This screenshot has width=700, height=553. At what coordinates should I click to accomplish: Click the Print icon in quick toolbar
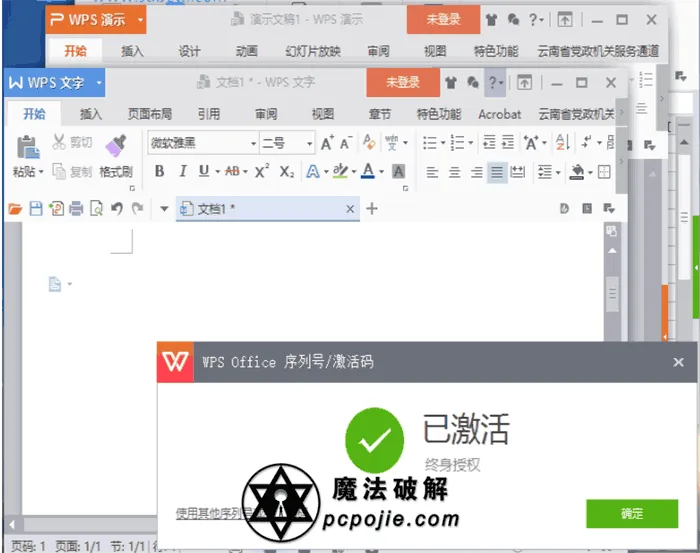76,208
